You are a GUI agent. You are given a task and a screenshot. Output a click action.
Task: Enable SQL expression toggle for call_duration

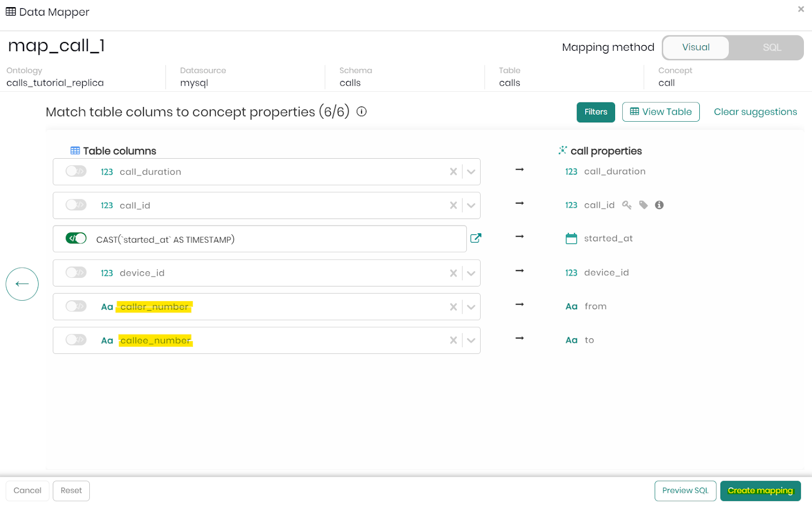tap(76, 171)
